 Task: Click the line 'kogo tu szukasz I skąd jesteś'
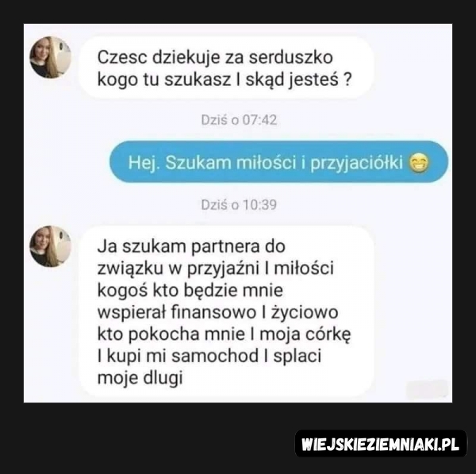218,80
